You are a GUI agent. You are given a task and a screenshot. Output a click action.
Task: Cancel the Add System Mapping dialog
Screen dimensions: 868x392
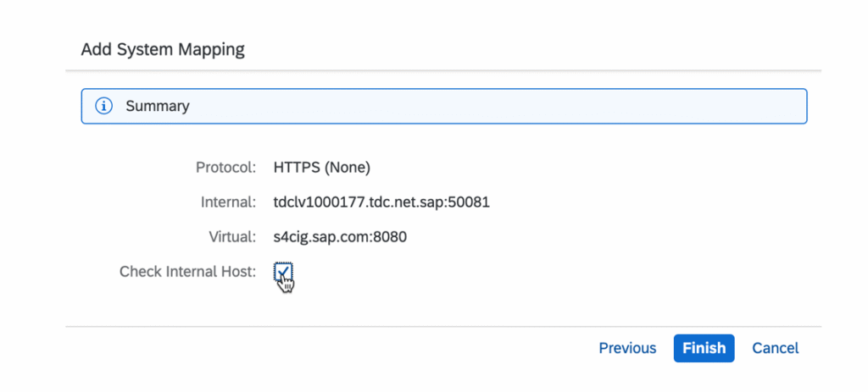point(775,348)
